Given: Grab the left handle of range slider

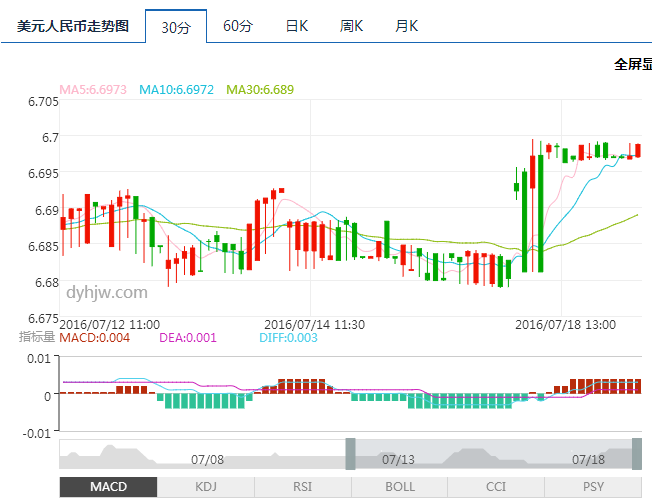Looking at the screenshot, I should coord(351,454).
